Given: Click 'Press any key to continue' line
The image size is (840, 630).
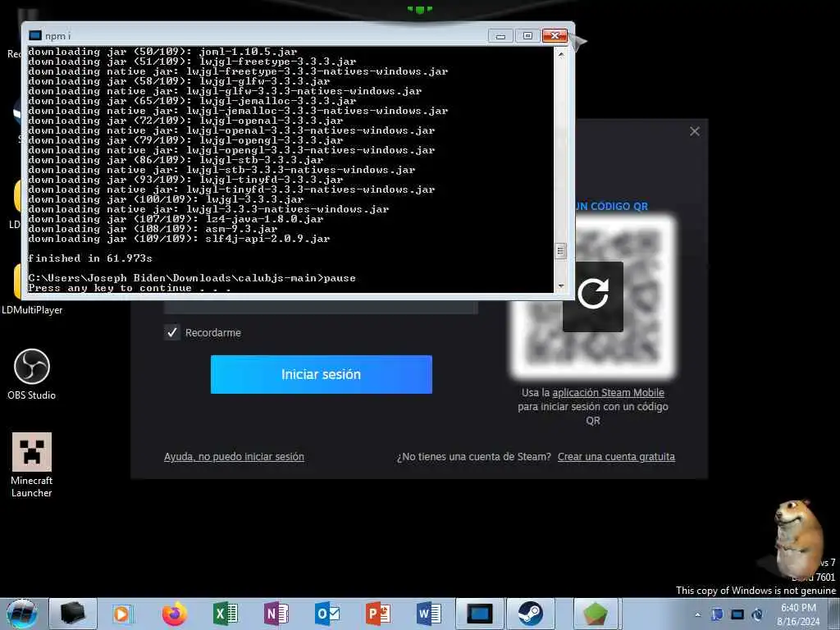Looking at the screenshot, I should [129, 288].
